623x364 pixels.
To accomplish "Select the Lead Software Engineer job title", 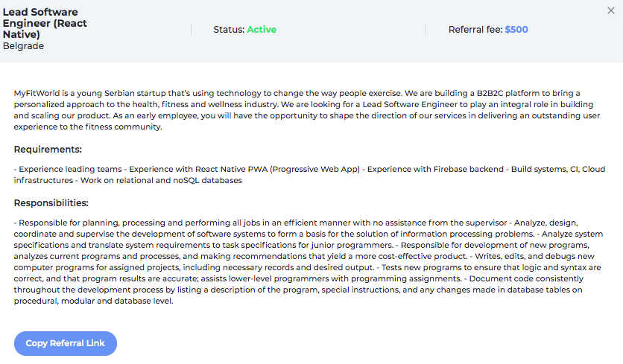I will (x=45, y=23).
